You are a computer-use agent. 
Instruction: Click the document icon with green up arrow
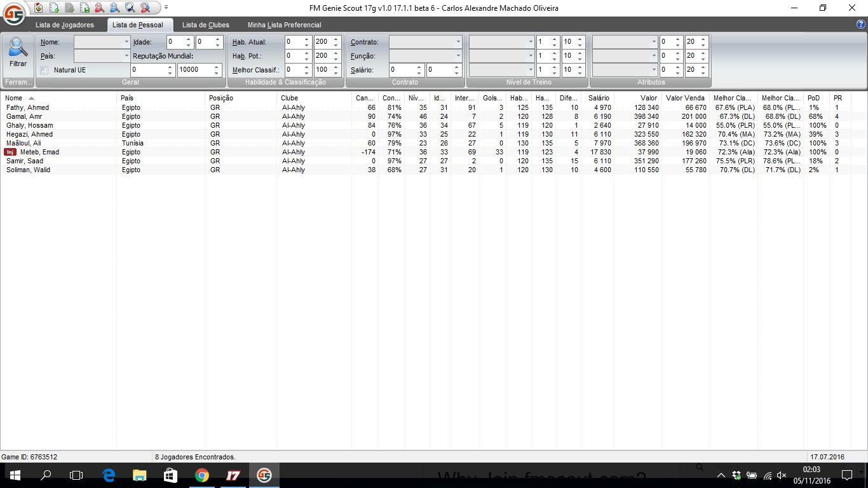tap(54, 8)
